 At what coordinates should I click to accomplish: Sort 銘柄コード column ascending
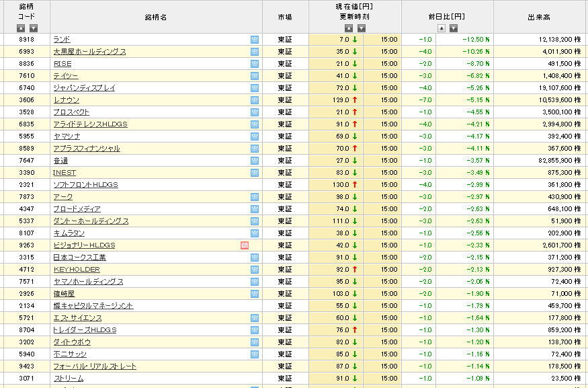21,28
